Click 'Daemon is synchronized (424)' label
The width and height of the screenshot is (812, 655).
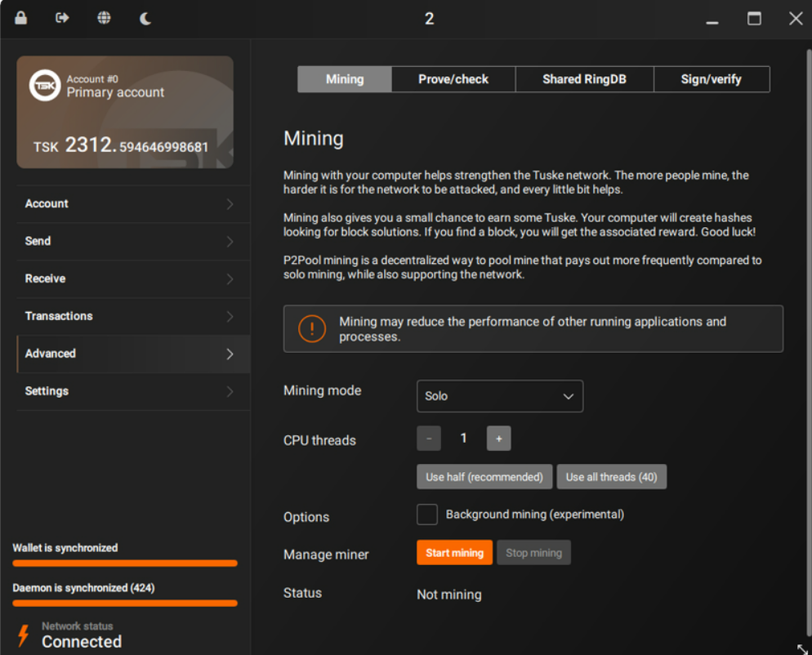83,588
